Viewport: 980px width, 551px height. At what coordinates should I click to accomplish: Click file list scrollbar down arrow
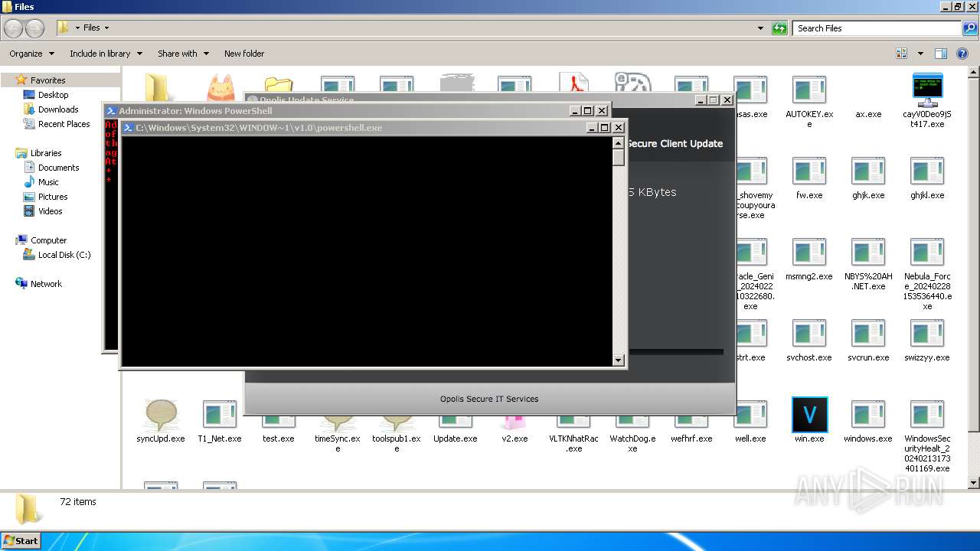974,483
